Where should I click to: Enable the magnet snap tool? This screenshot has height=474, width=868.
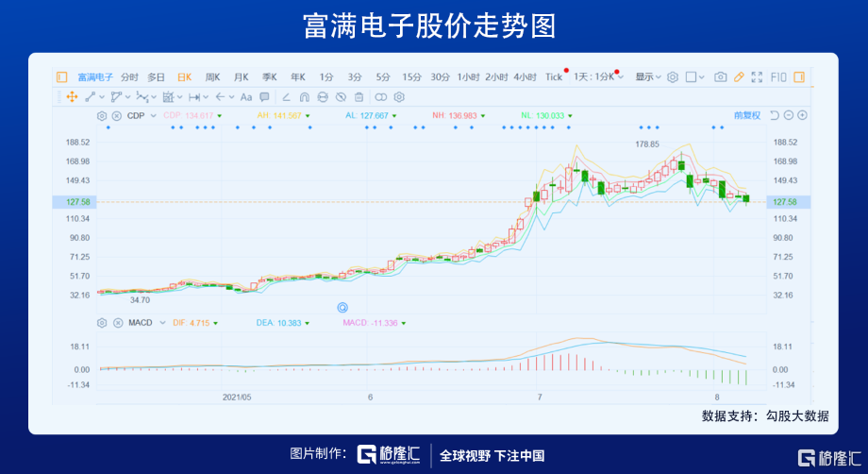(x=305, y=97)
